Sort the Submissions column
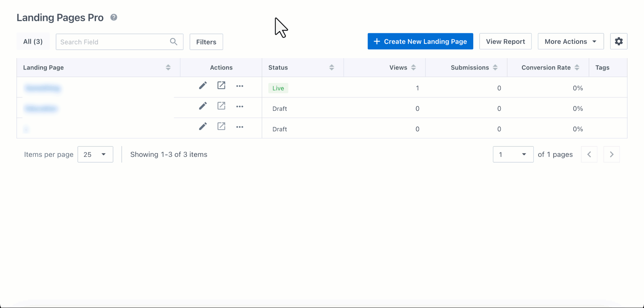644x308 pixels. [x=496, y=67]
